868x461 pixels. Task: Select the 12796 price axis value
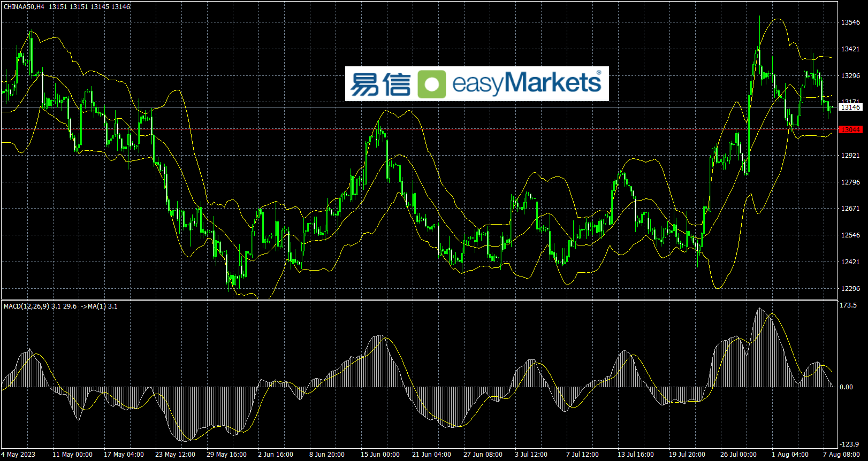click(x=850, y=182)
